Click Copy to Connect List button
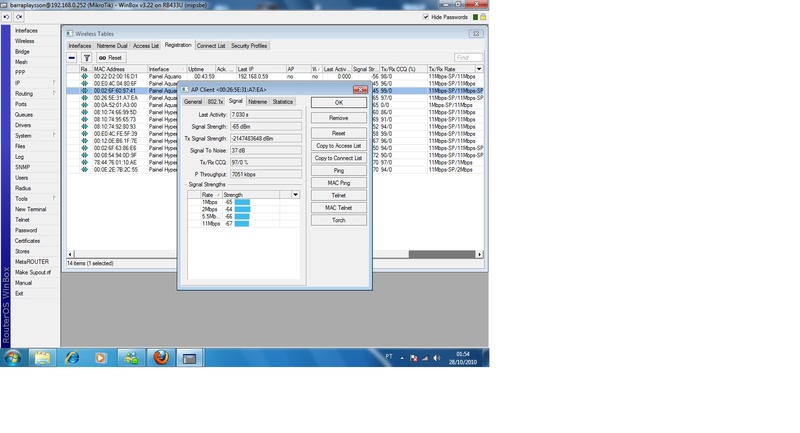Screen dimensions: 800x433 339,158
